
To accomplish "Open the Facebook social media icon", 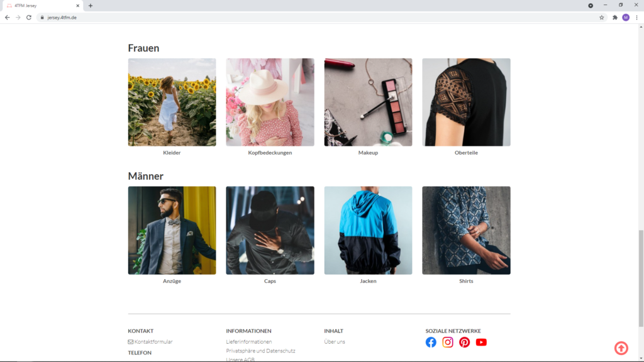I will (431, 343).
